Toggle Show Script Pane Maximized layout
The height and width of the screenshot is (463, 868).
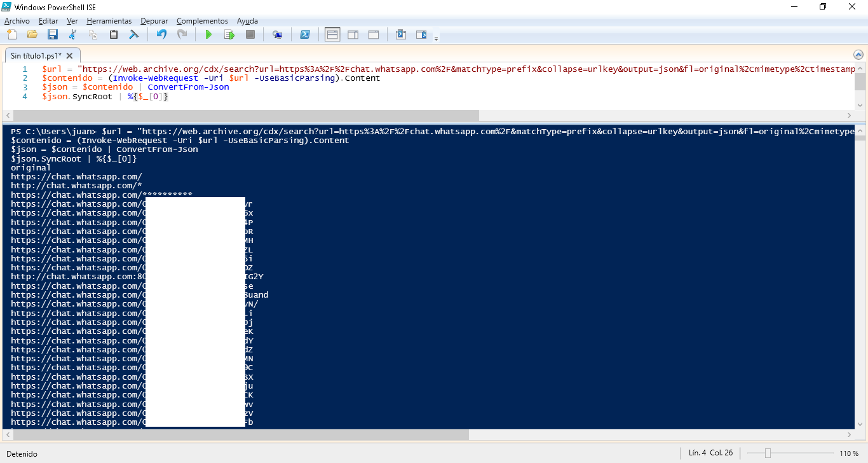pos(374,34)
